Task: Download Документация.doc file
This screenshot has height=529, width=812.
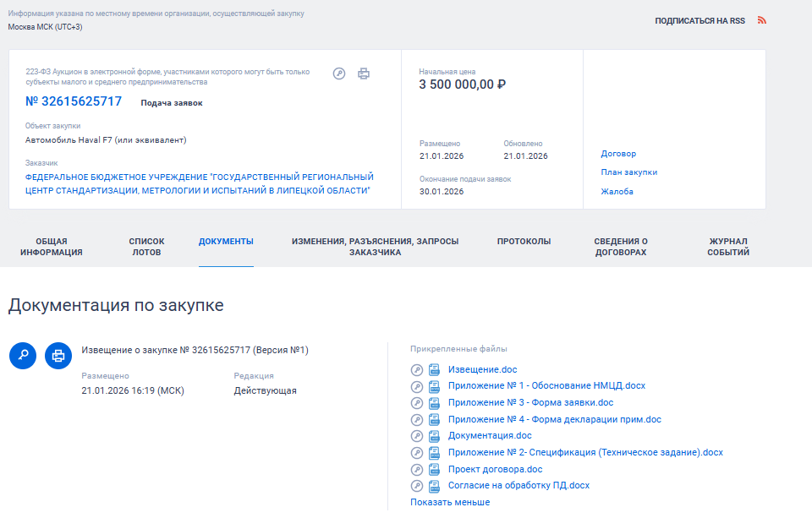Action: 490,436
